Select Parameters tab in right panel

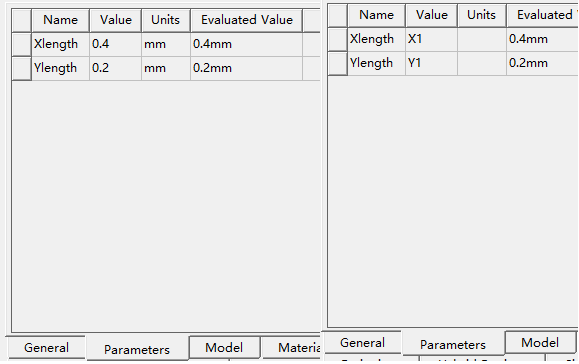coord(453,344)
